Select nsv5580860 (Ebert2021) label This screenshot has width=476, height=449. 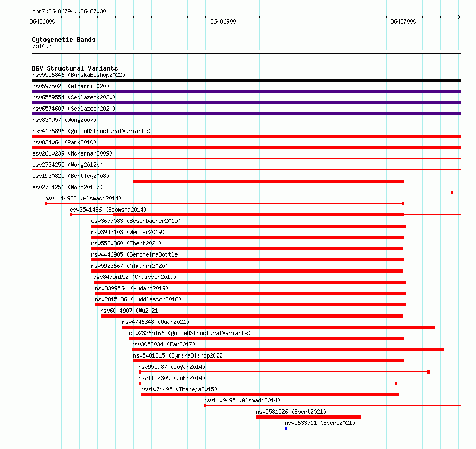(x=126, y=243)
